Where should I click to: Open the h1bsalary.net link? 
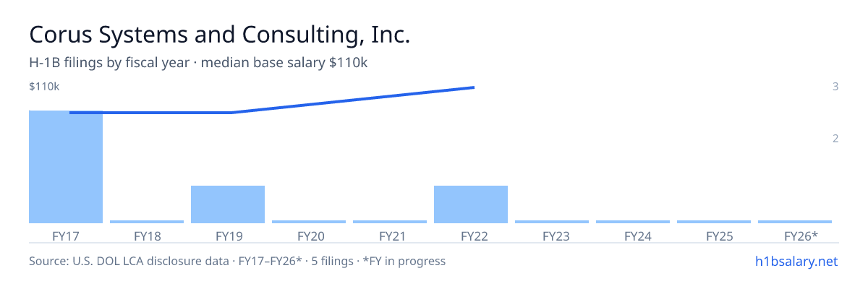pos(796,261)
